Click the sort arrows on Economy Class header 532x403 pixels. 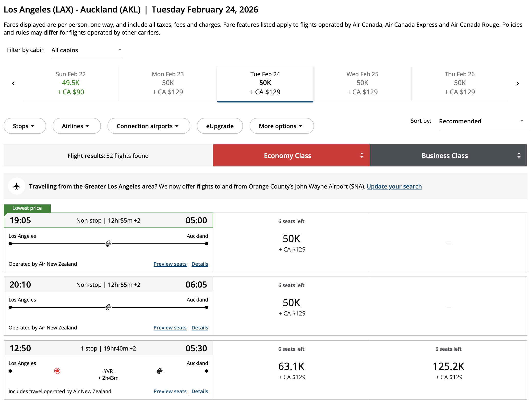(362, 155)
